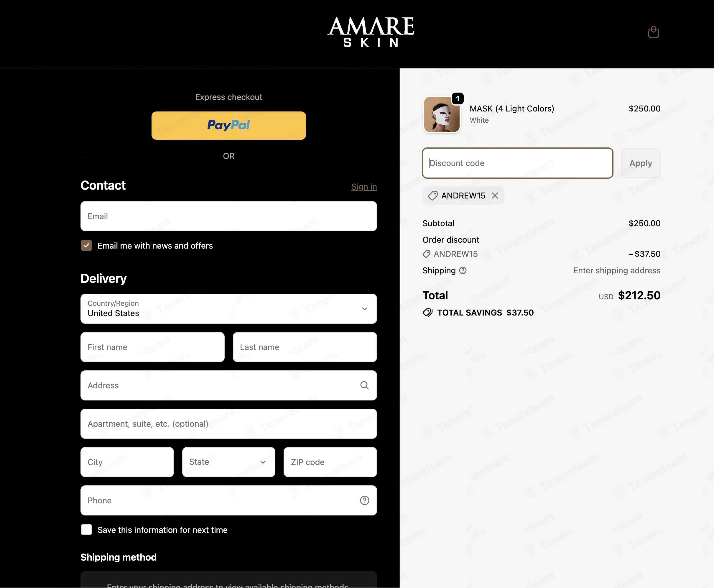Click the MASK (4 Light Colors) product name
Image resolution: width=714 pixels, height=588 pixels.
(511, 109)
